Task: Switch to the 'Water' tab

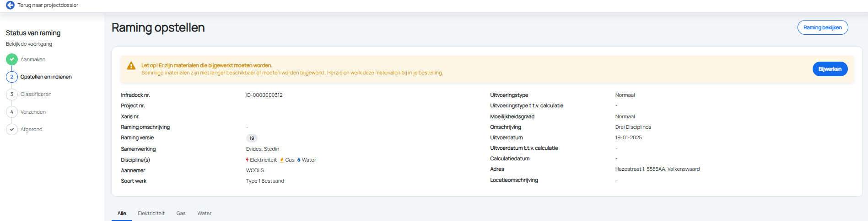Action: [x=205, y=213]
